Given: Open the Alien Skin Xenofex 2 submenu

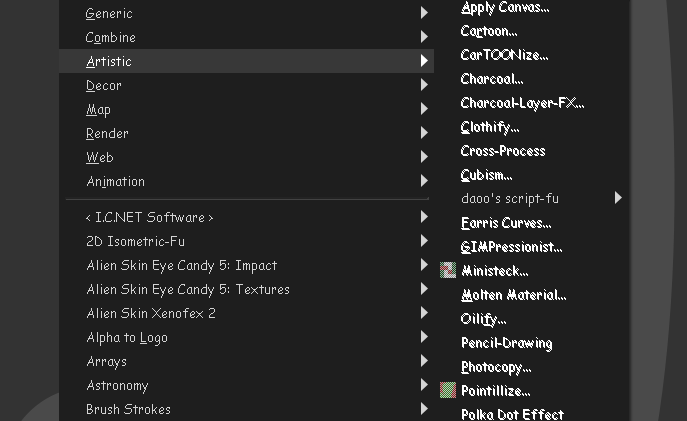Looking at the screenshot, I should (247, 314).
